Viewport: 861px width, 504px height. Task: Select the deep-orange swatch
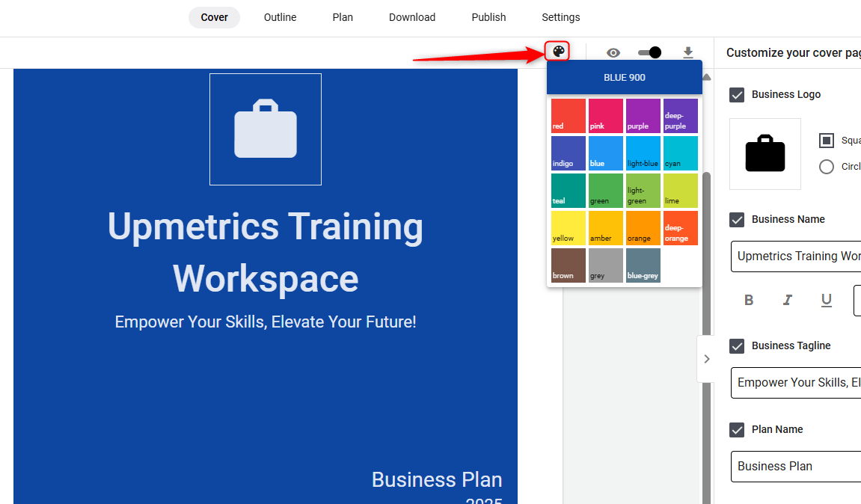[680, 228]
